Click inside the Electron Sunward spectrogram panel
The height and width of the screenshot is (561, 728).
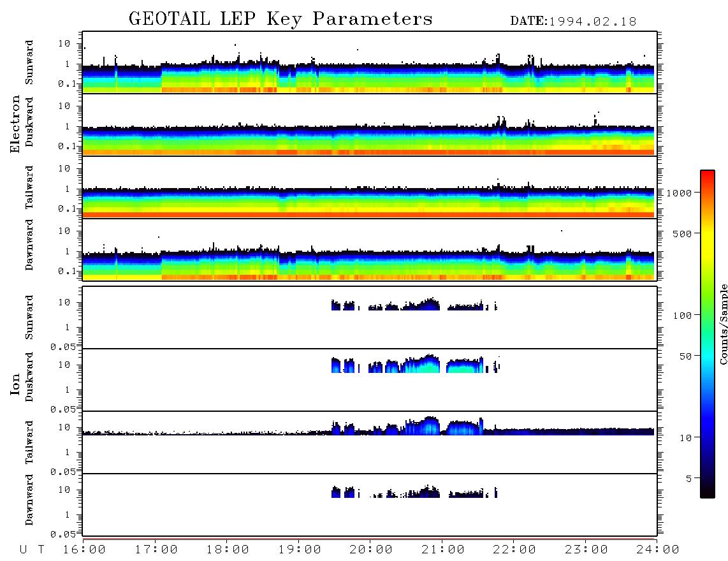(369, 62)
